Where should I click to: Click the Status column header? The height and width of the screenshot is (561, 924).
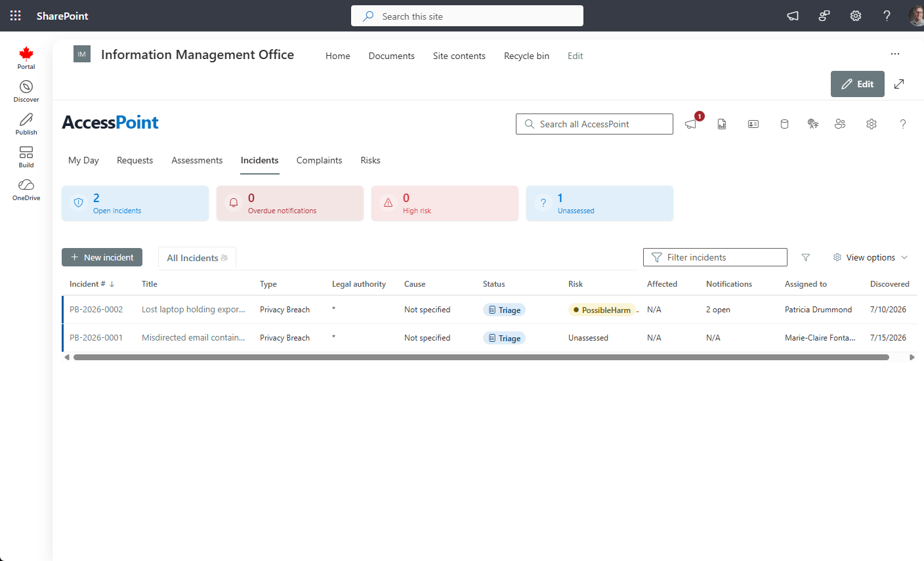(x=494, y=284)
